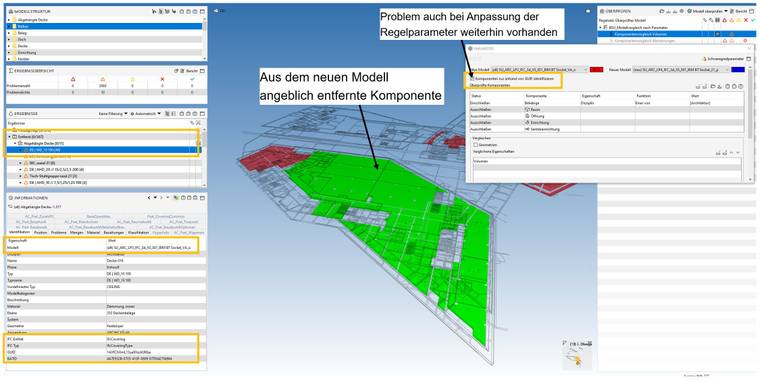760x380 pixels.
Task: Click the Bericht button in Überprüfen panel
Action: coord(738,11)
